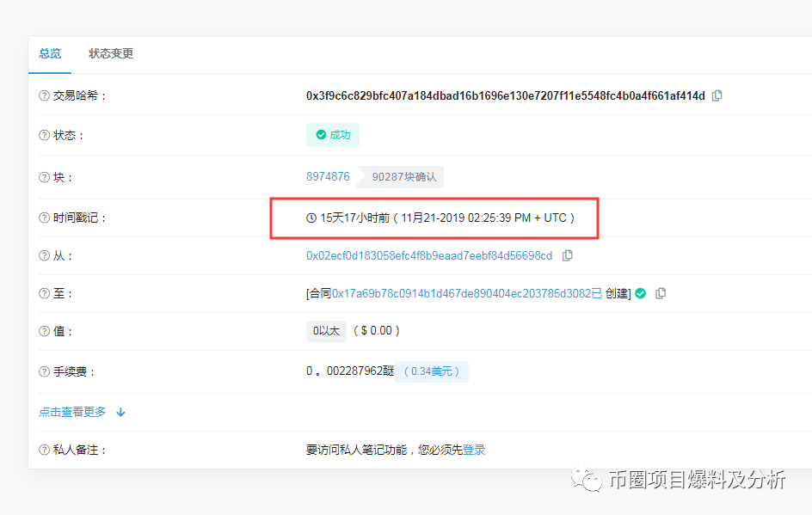Viewport: 812px width, 515px height.
Task: Open the 状态变更 tab
Action: 111,53
